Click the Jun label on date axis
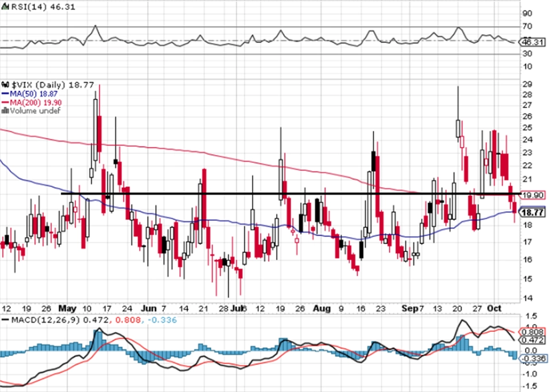This screenshot has height=392, width=549. click(x=149, y=308)
